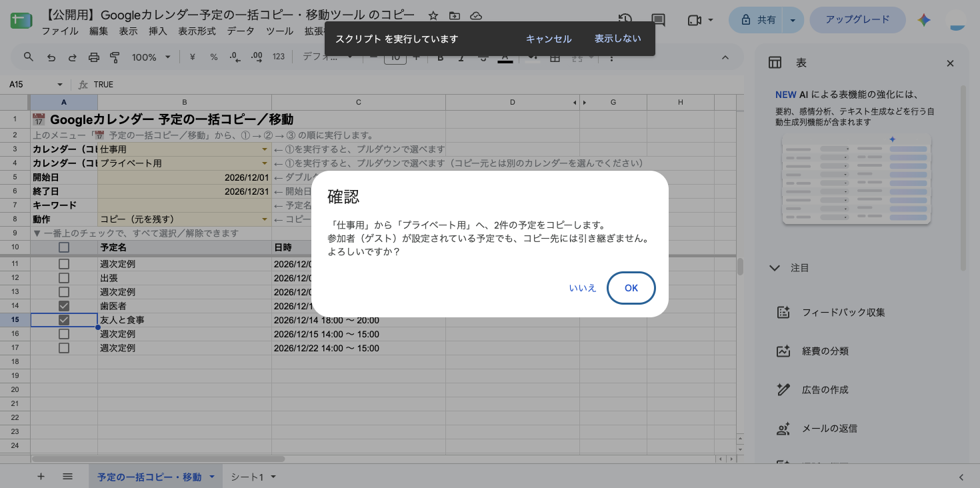Screen dimensions: 980x488
Task: Open the 仕事用 calendar dropdown arrow
Action: pyautogui.click(x=265, y=149)
